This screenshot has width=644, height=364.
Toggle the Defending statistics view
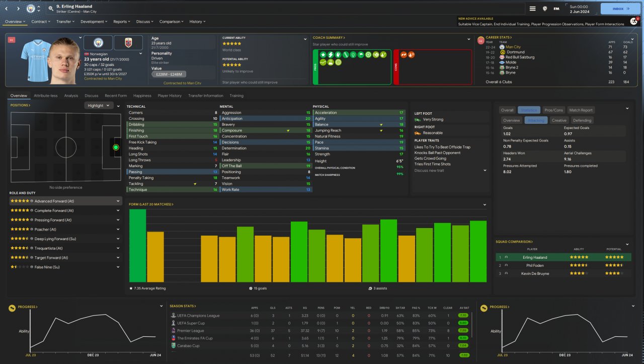tap(582, 120)
